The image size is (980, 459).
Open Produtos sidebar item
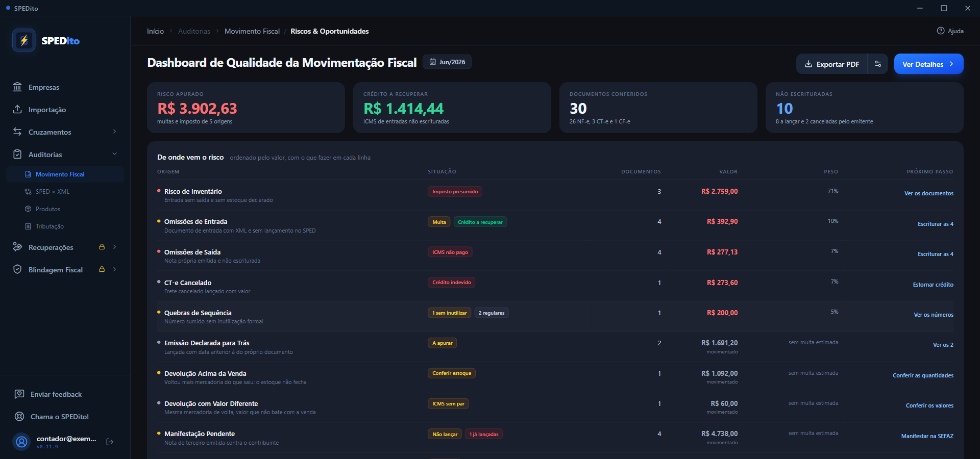[65, 209]
